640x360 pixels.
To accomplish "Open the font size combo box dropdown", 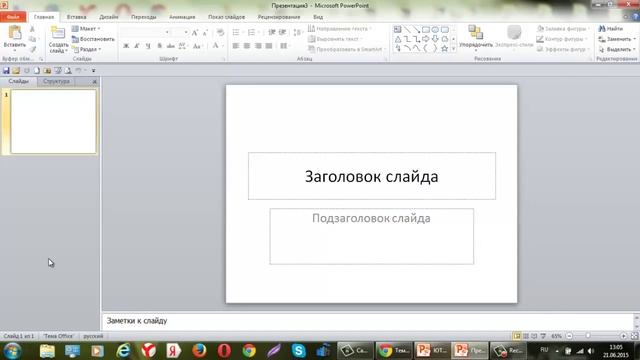I will [x=186, y=32].
